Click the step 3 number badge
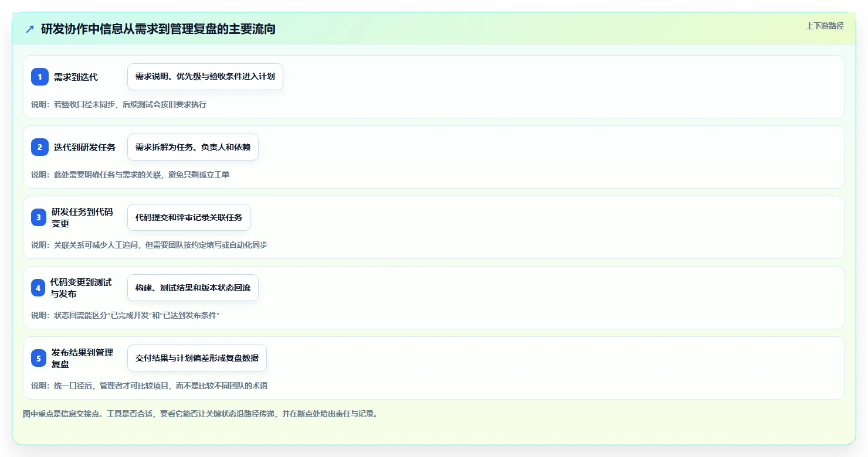The width and height of the screenshot is (868, 457). 39,217
